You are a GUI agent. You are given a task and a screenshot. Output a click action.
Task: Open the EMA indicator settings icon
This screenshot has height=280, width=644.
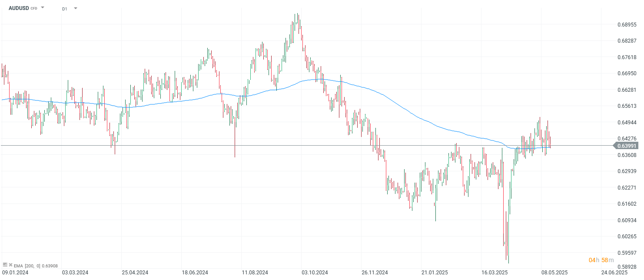click(5, 264)
